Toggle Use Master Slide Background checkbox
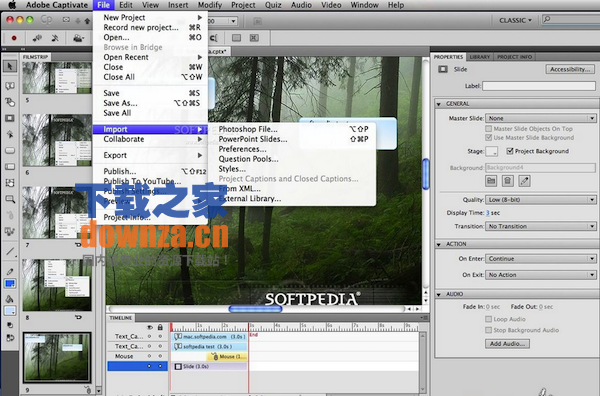The image size is (600, 396). coord(488,137)
